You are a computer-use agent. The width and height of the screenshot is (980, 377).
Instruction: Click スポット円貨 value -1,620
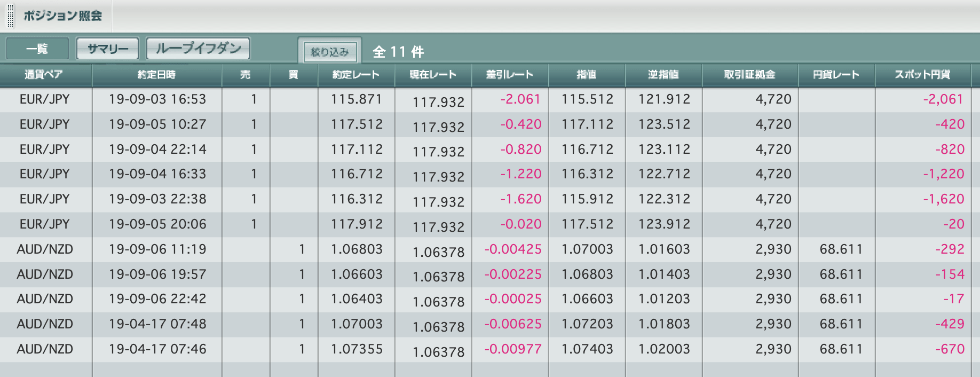pos(944,199)
